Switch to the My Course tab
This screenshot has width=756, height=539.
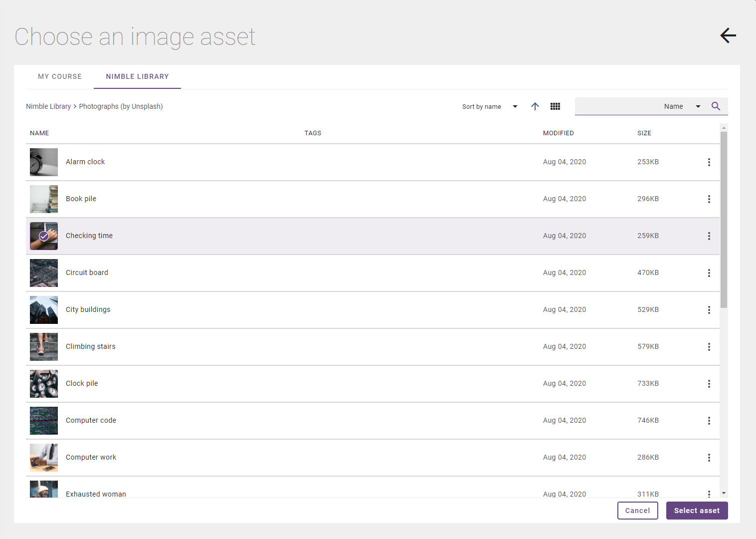60,76
